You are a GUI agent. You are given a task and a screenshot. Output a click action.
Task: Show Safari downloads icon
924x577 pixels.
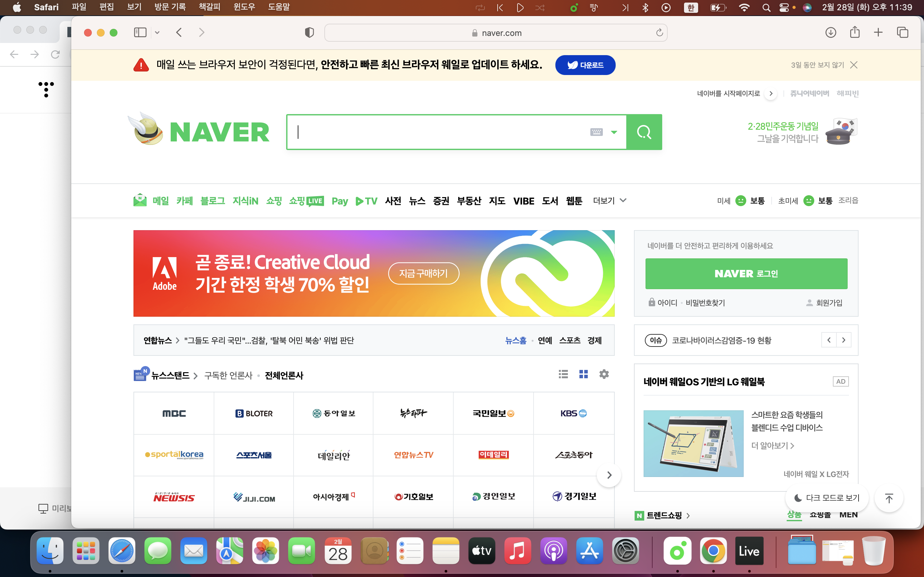(x=830, y=32)
